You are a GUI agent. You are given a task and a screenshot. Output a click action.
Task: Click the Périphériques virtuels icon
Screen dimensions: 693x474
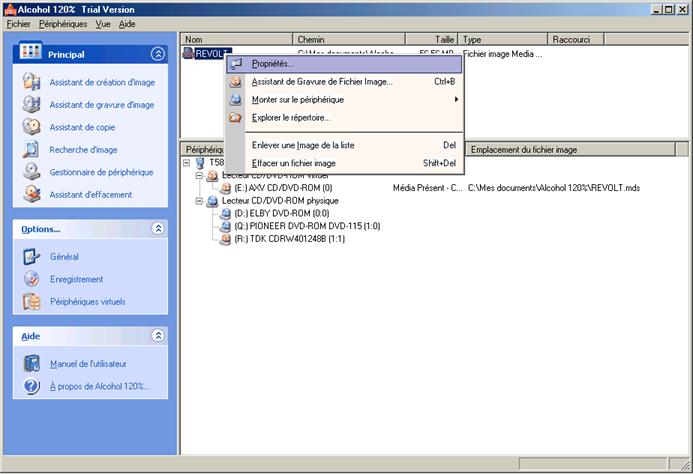pyautogui.click(x=31, y=302)
